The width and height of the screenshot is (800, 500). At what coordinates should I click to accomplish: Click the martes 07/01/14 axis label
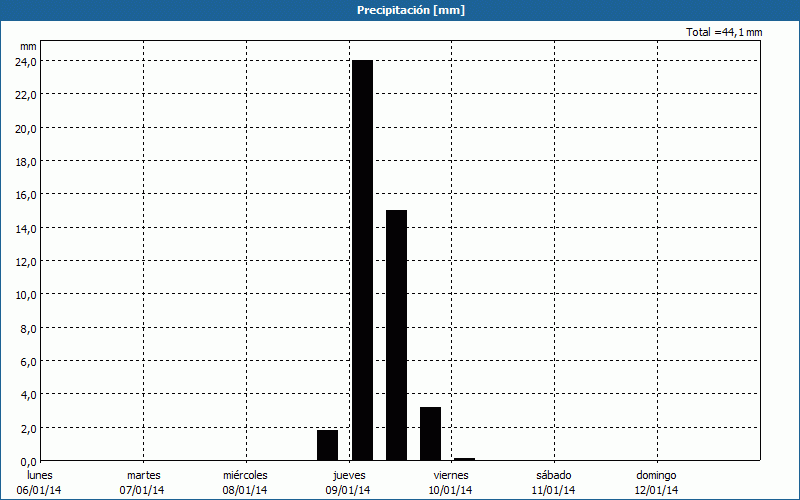pyautogui.click(x=144, y=482)
